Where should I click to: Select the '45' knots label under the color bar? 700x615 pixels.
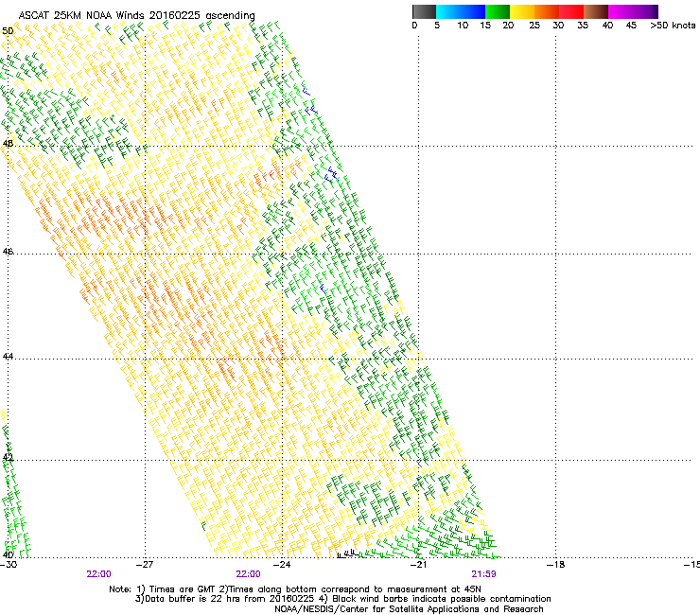(631, 26)
